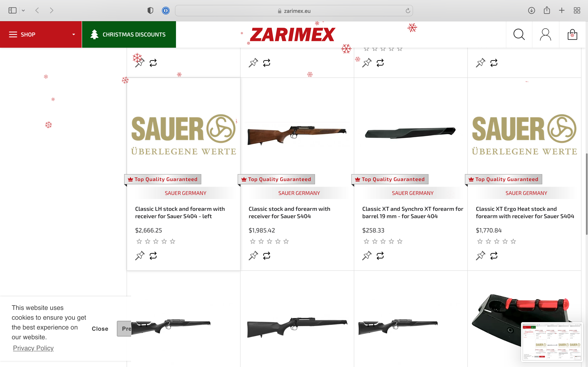
Task: Compare Classic stock and forearm for S404
Action: click(267, 256)
